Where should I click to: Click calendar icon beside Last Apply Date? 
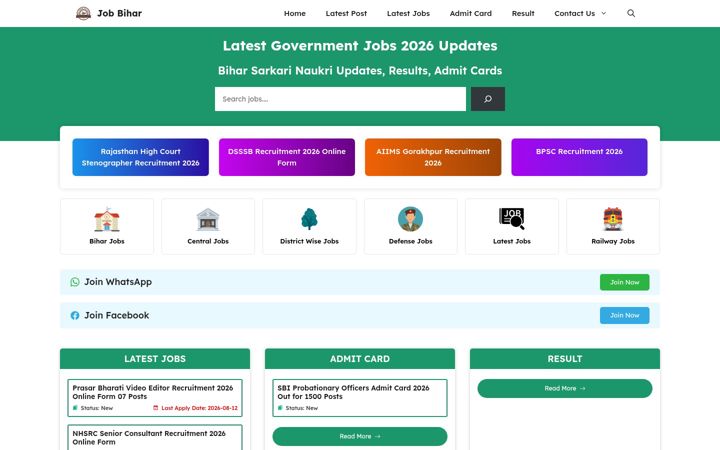pos(155,408)
